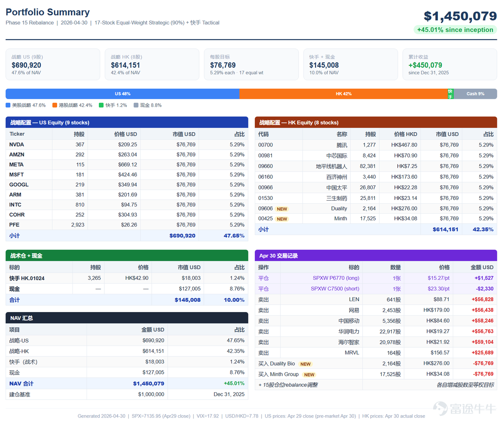Click the NEW badge next to Duality Bio
504x423 pixels.
tap(306, 364)
